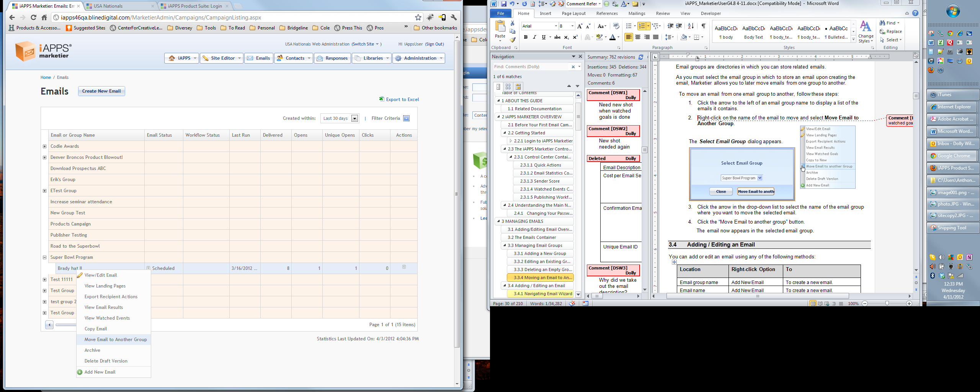Collapse the 3 MANAGING EMAILS heading
Image resolution: width=980 pixels, height=392 pixels.
pyautogui.click(x=498, y=221)
